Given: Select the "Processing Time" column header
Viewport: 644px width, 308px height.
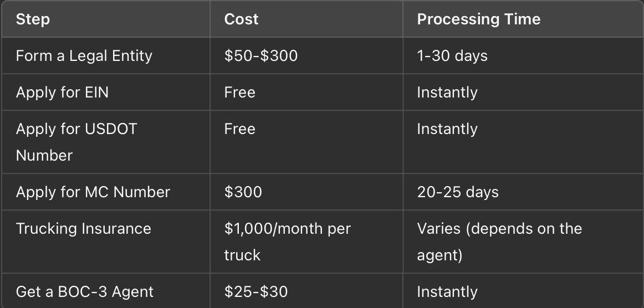Looking at the screenshot, I should (478, 19).
